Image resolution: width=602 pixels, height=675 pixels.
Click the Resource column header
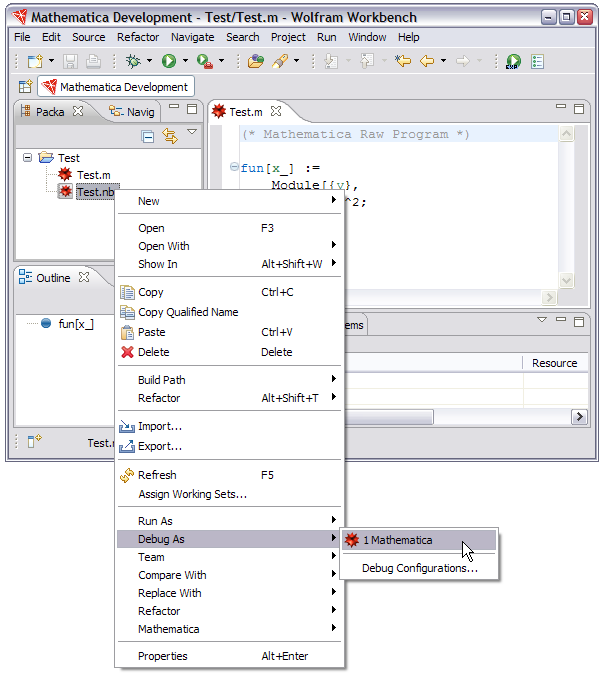coord(555,363)
